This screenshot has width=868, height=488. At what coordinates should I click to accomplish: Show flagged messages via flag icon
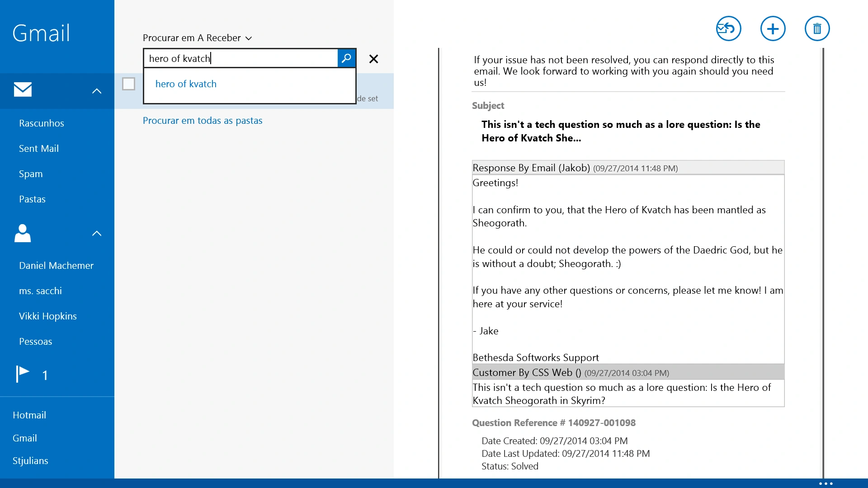point(23,374)
